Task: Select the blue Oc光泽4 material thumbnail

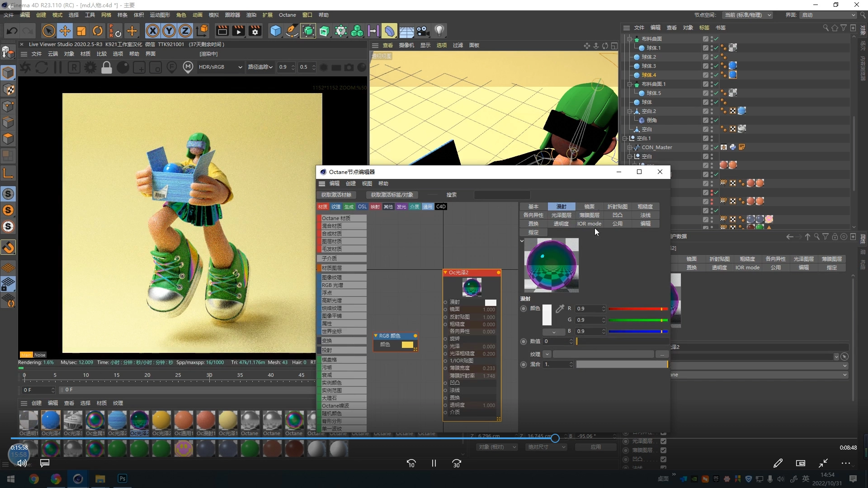Action: click(x=51, y=420)
